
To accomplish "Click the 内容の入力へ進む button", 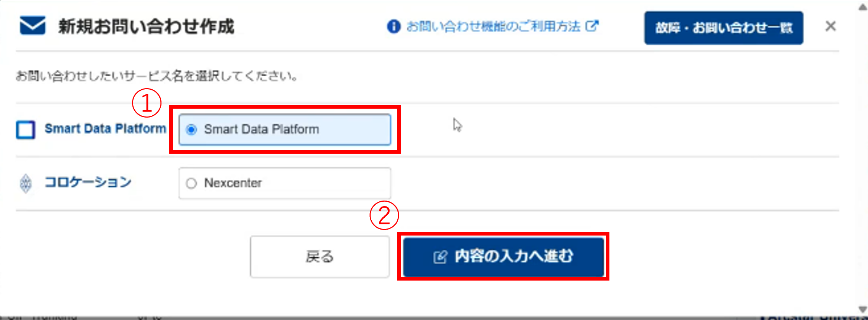I will 503,257.
